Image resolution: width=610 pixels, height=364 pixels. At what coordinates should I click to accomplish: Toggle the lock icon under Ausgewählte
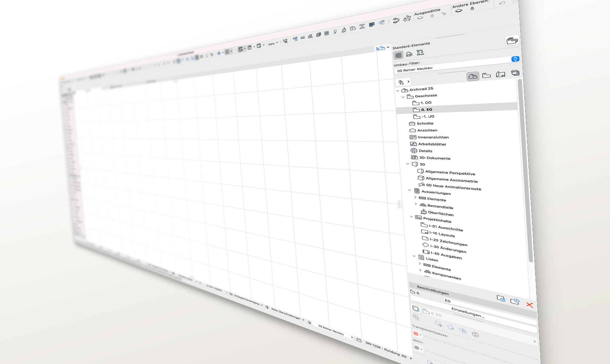tap(432, 16)
